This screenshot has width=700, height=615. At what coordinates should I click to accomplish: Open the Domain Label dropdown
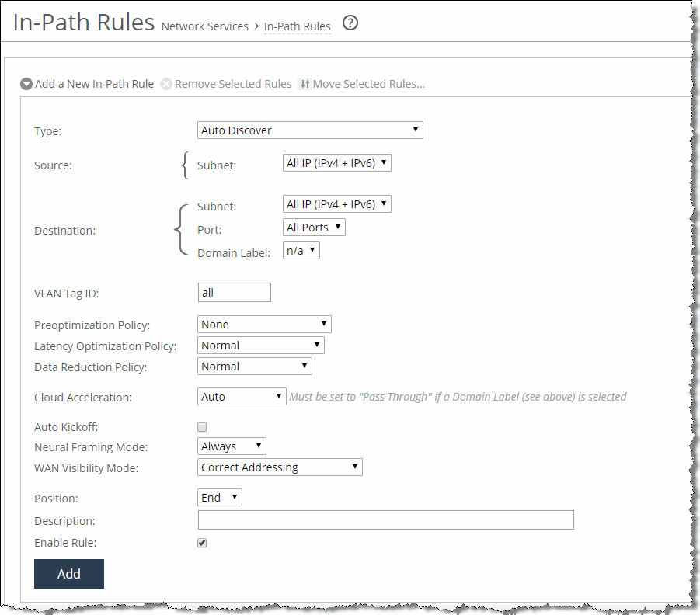tap(301, 251)
